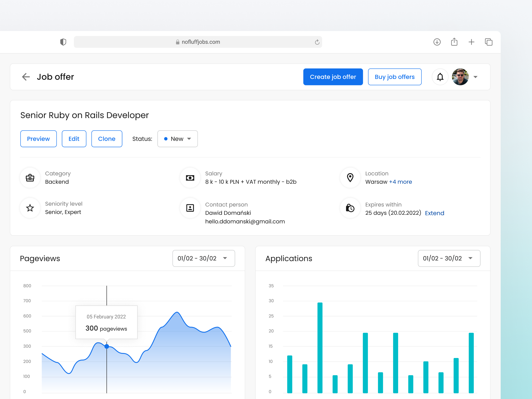Viewport: 532px width, 399px height.
Task: Click the Expires within clock icon
Action: coord(350,208)
